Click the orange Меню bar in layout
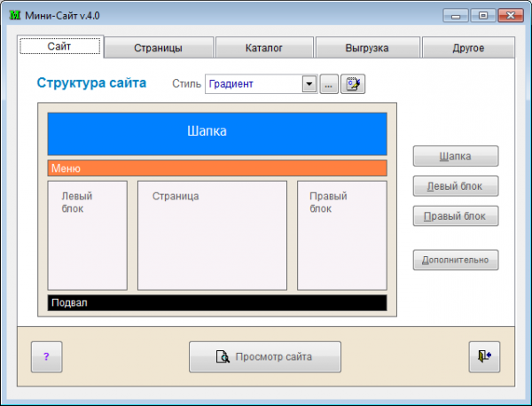The width and height of the screenshot is (532, 406). (x=216, y=168)
